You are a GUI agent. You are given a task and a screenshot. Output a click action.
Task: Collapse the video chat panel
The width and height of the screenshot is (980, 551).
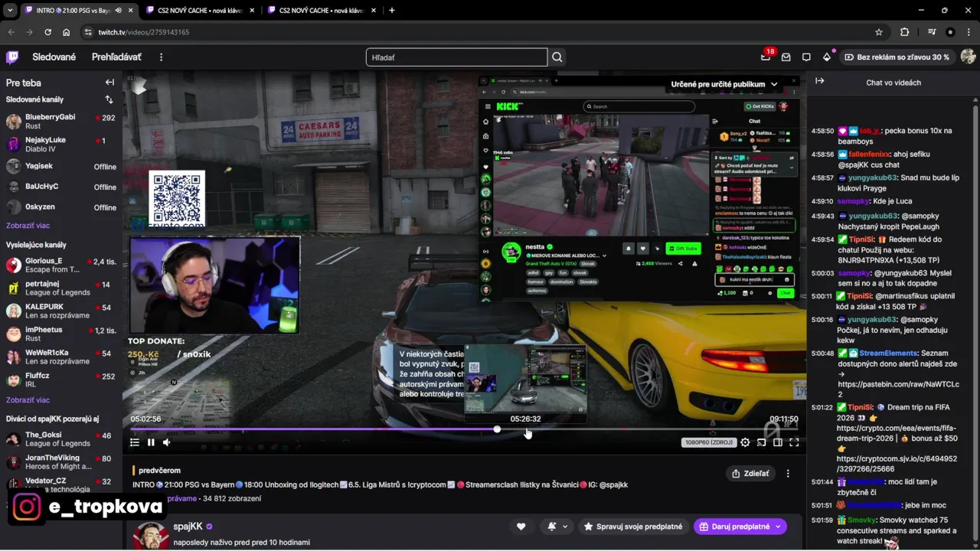(x=819, y=81)
